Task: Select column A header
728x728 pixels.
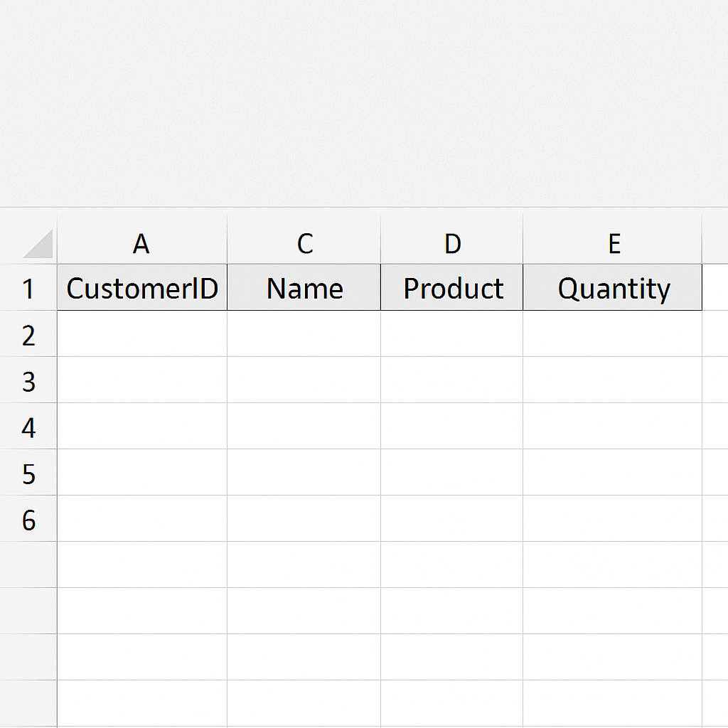Action: point(142,240)
